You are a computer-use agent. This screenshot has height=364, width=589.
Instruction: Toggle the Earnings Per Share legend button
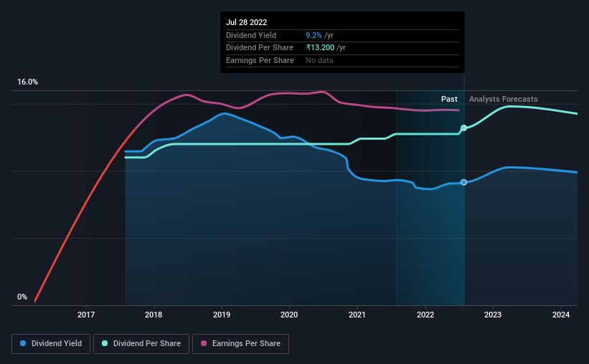click(x=240, y=343)
